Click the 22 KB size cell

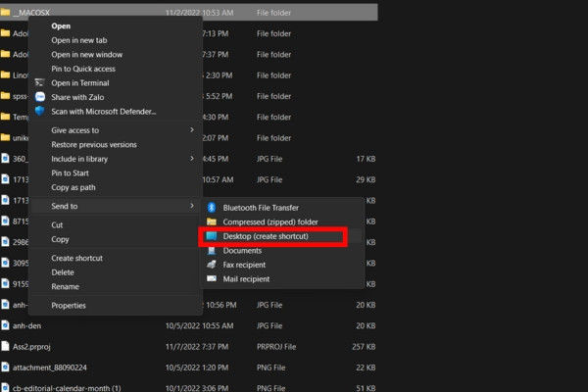coord(366,367)
